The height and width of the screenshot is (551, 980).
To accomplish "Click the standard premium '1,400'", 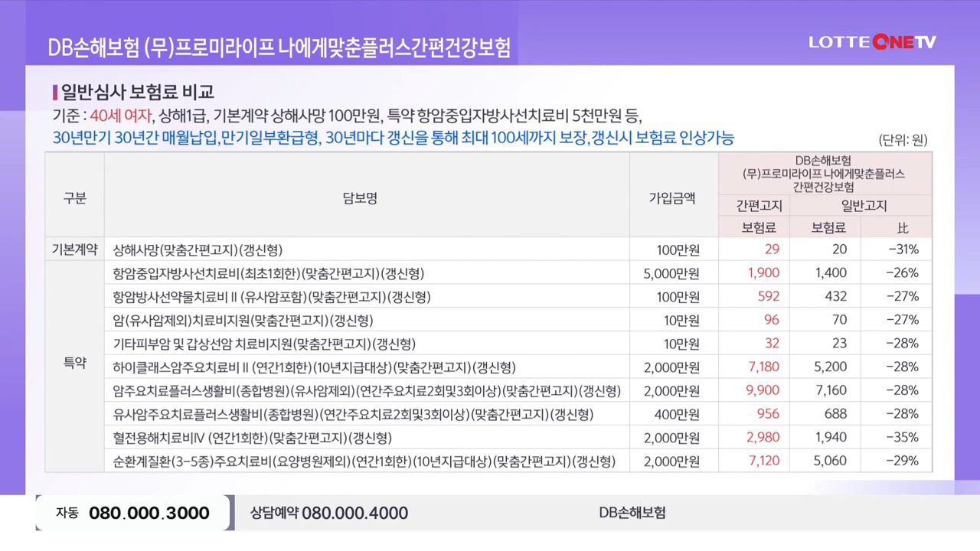I will [x=831, y=273].
